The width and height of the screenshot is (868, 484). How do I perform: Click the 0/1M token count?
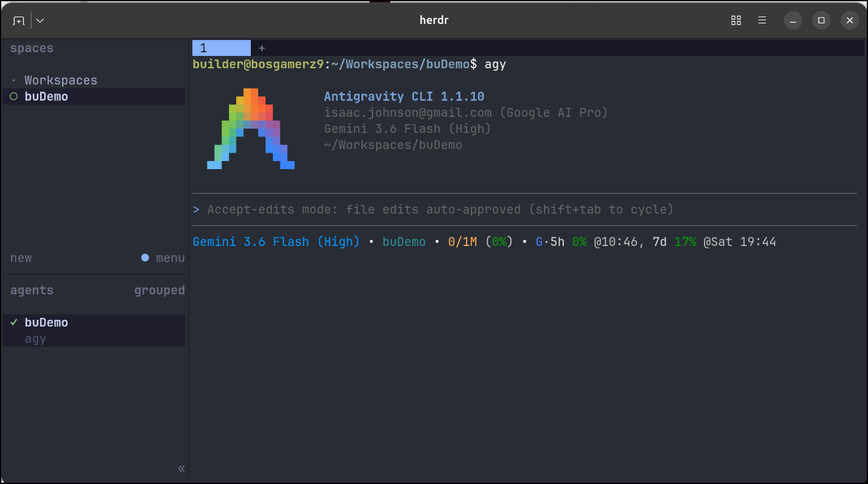[462, 242]
